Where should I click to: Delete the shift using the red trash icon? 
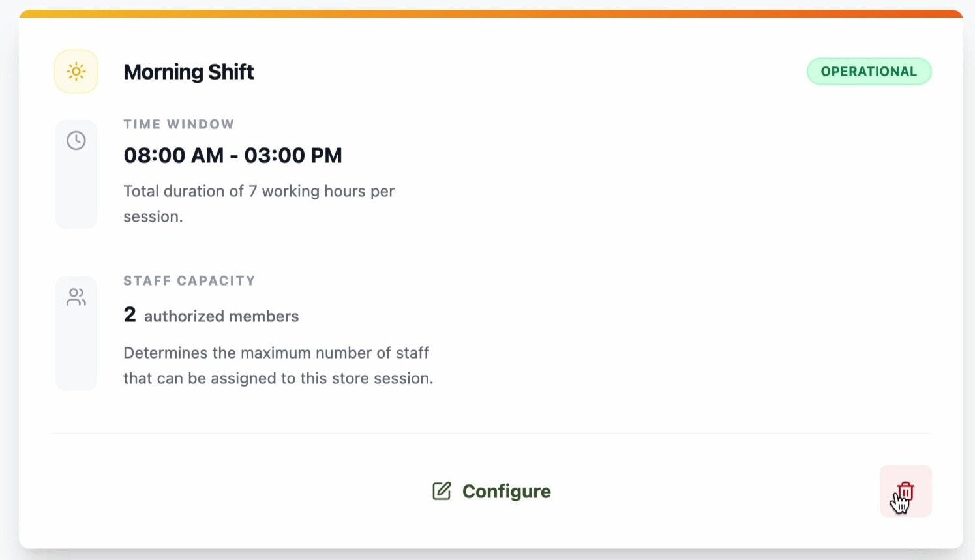point(905,491)
